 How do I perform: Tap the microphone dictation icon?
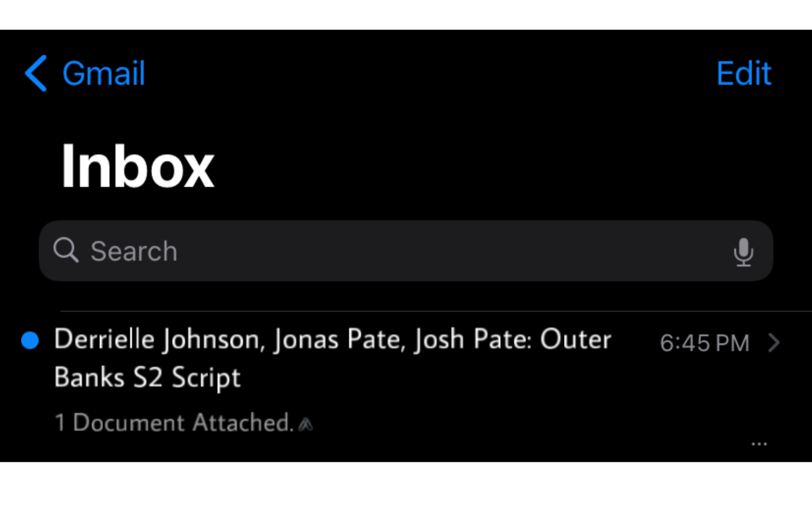coord(743,252)
